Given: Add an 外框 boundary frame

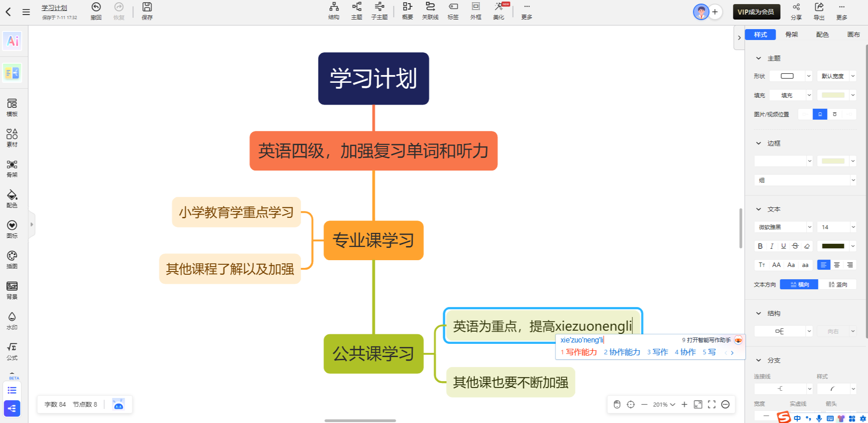Looking at the screenshot, I should [x=476, y=11].
